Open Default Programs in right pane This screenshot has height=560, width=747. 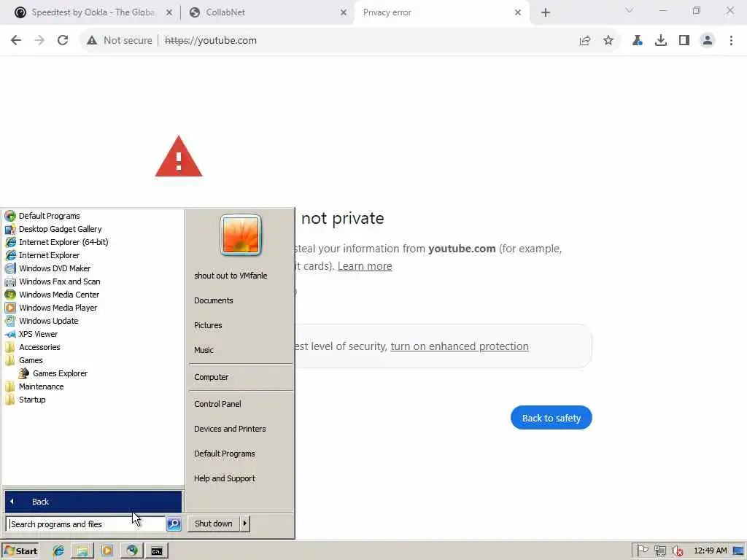tap(225, 454)
